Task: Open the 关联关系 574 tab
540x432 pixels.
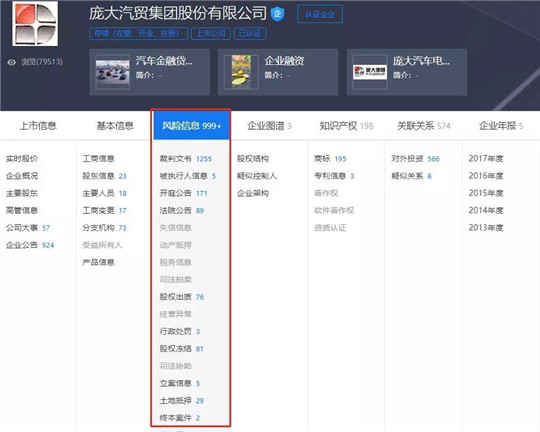Action: [424, 126]
